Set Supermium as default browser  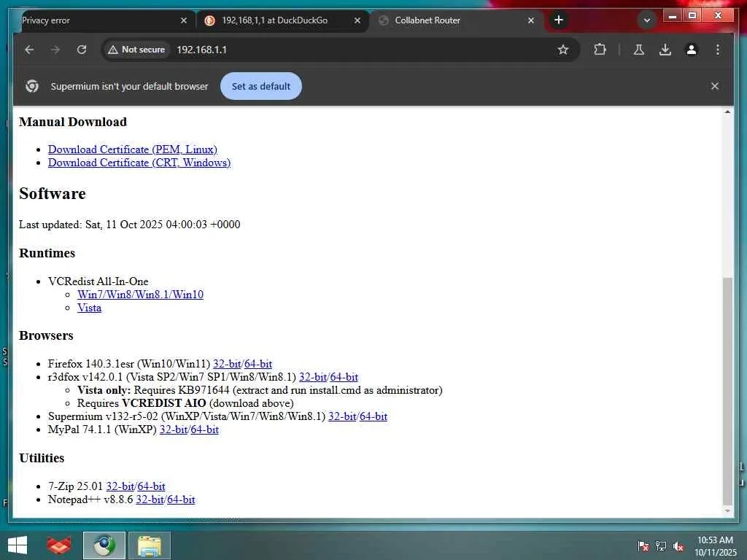click(260, 86)
